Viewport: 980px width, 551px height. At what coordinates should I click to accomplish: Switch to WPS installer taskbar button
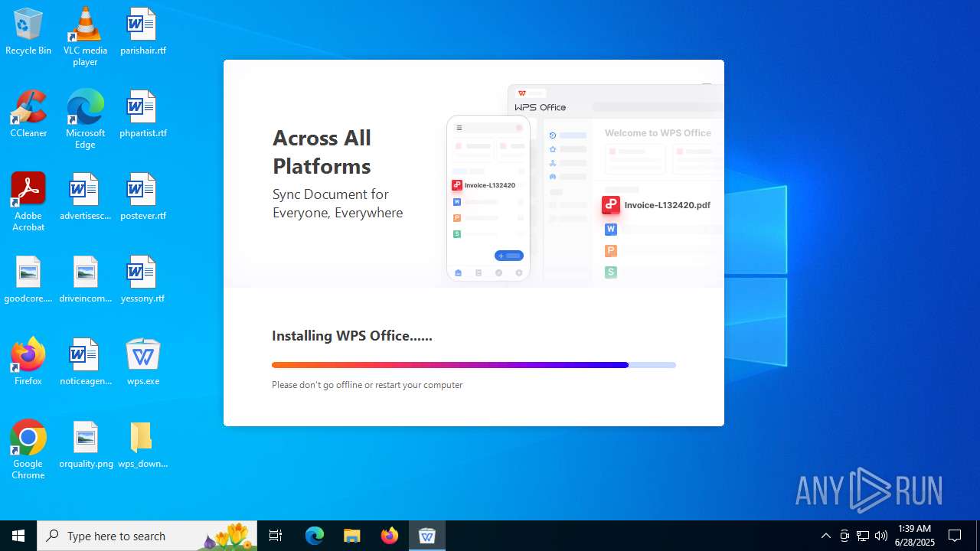[427, 536]
